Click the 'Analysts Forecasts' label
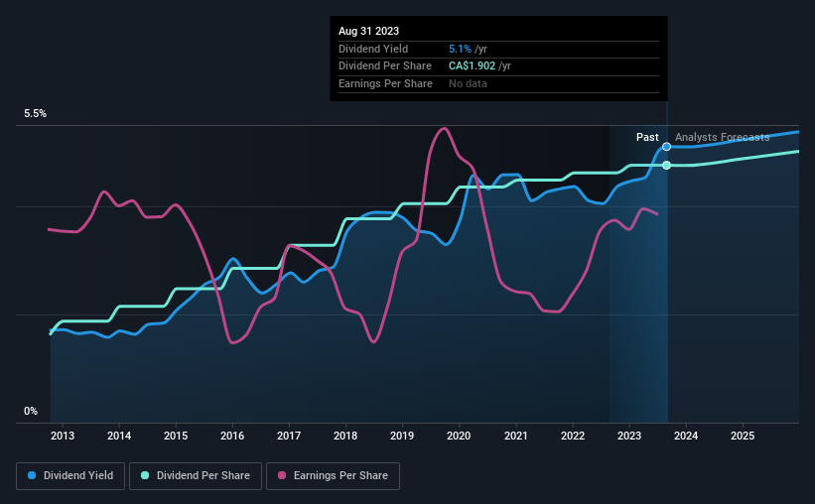815x504 pixels. (x=722, y=137)
